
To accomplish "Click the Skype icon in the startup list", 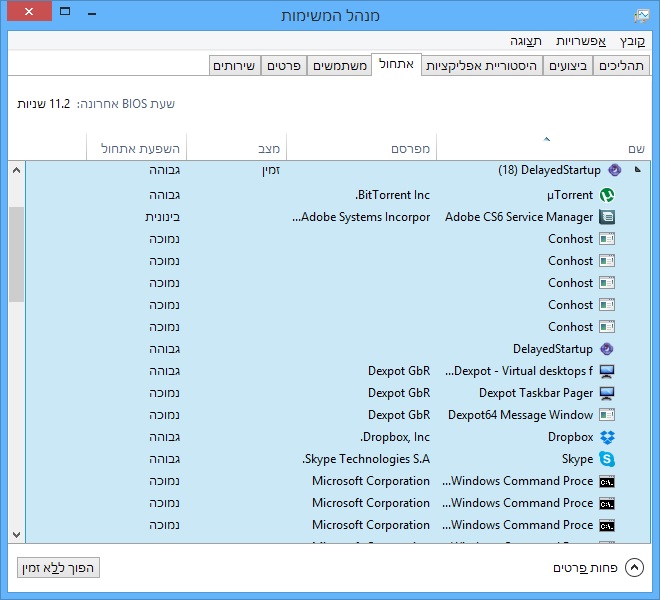I will pyautogui.click(x=607, y=459).
